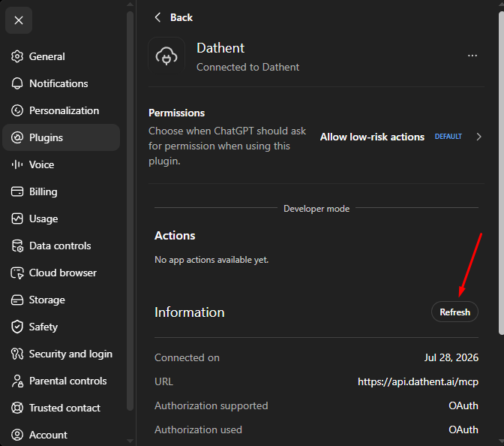Click the Dathent cloud plug icon
504x446 pixels.
click(x=166, y=56)
